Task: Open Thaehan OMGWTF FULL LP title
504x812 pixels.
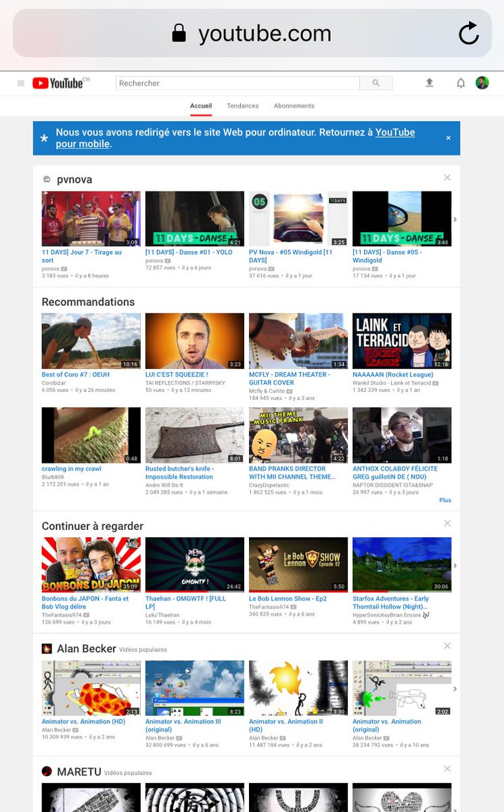Action: coord(186,602)
